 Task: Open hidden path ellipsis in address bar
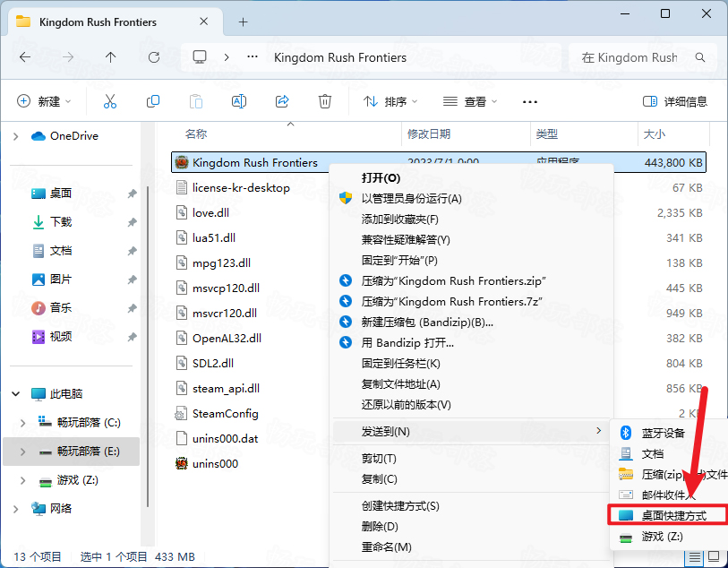point(253,56)
